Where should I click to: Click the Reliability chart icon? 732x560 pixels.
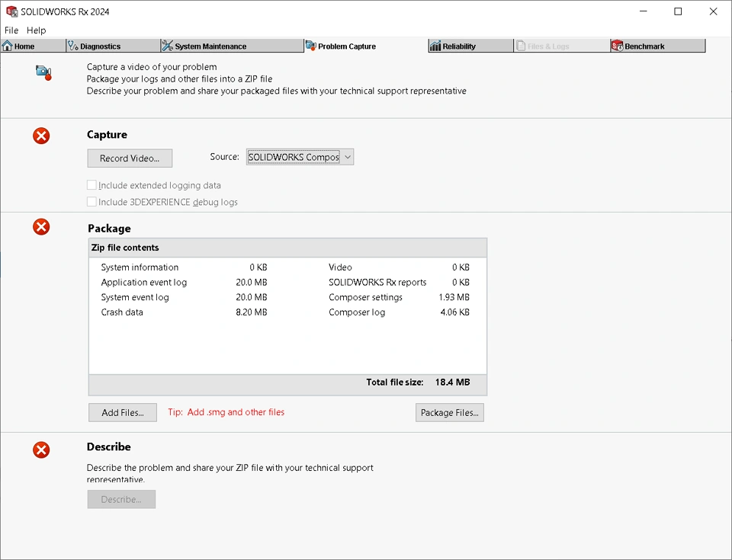click(x=435, y=46)
